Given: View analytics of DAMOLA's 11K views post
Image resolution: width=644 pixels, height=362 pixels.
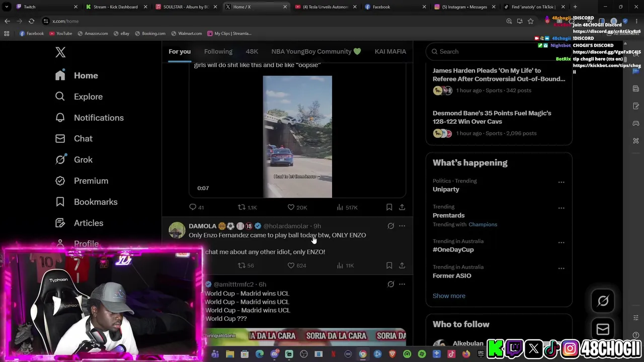Looking at the screenshot, I should [345, 265].
